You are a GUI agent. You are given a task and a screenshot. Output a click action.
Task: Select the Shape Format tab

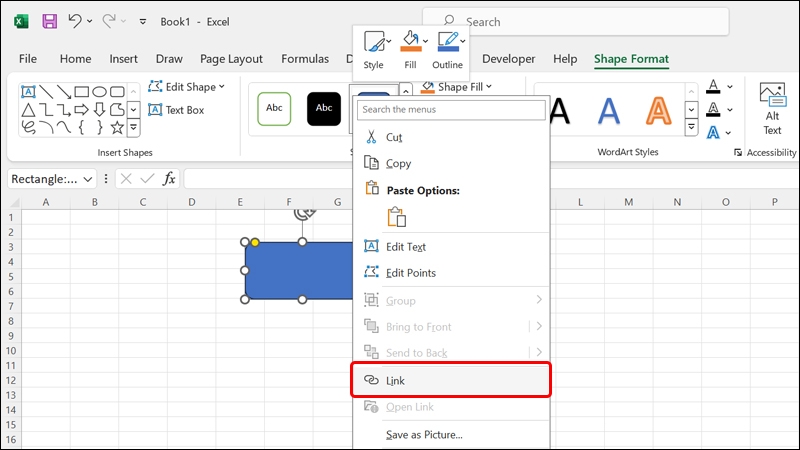[x=631, y=59]
